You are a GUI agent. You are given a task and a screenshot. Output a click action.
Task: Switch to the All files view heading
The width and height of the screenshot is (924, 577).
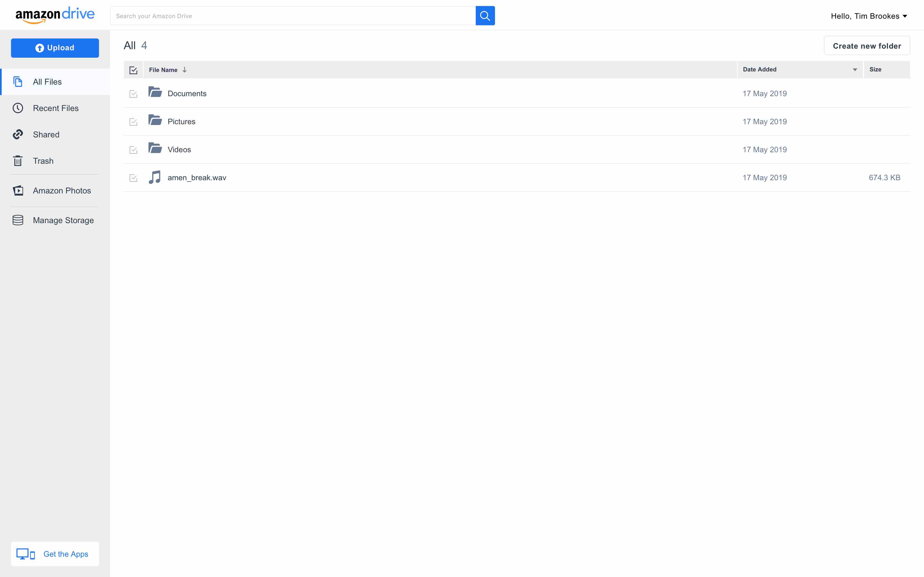(x=130, y=45)
